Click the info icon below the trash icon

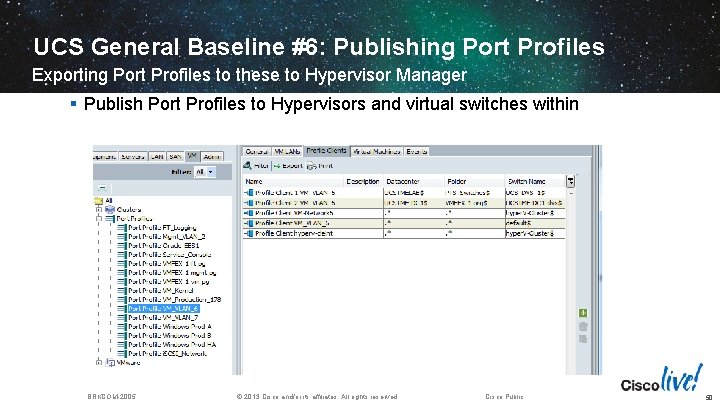583,339
